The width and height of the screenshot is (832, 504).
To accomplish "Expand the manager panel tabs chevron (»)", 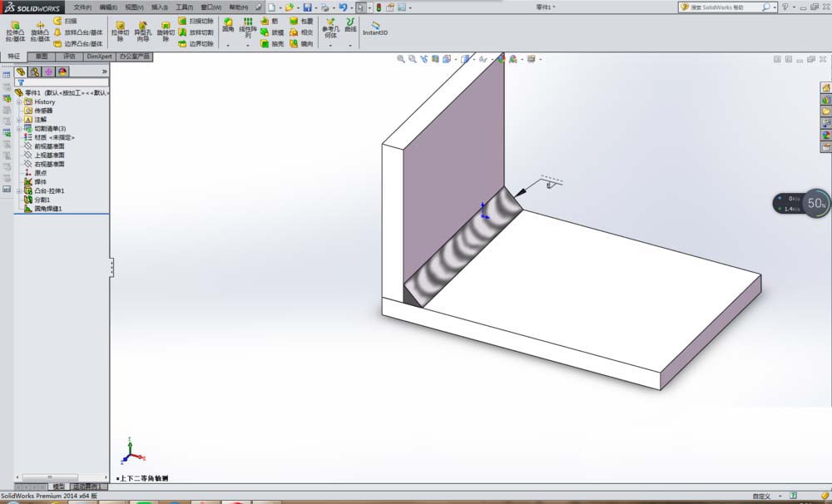I will click(x=104, y=71).
